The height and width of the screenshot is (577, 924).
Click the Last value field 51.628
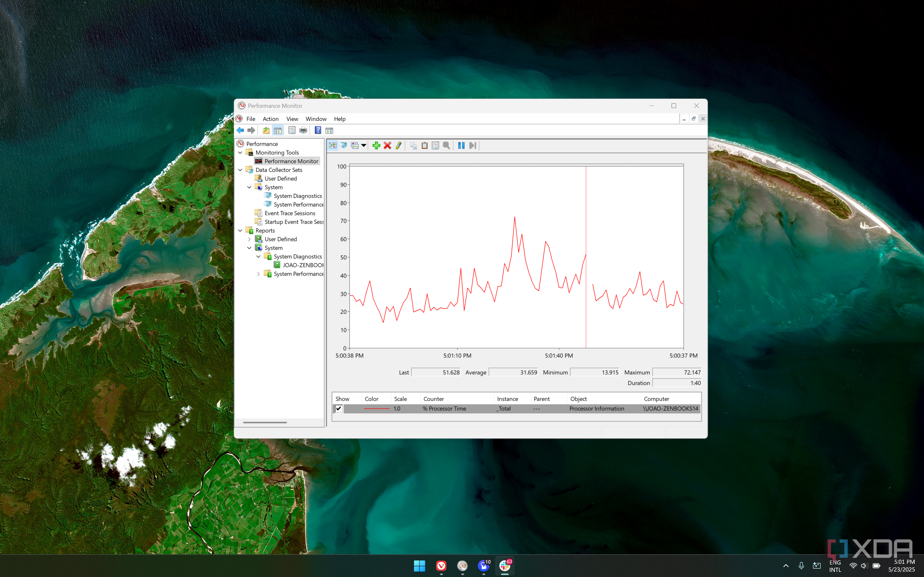(436, 372)
